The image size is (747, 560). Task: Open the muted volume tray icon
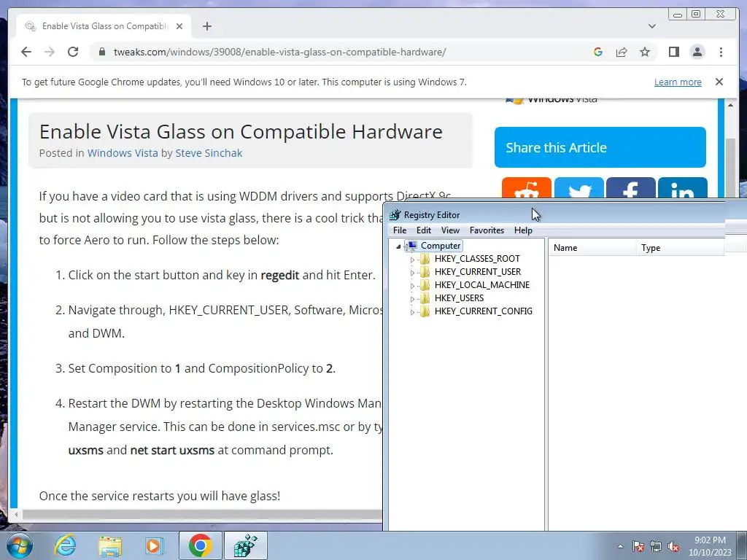click(x=673, y=546)
